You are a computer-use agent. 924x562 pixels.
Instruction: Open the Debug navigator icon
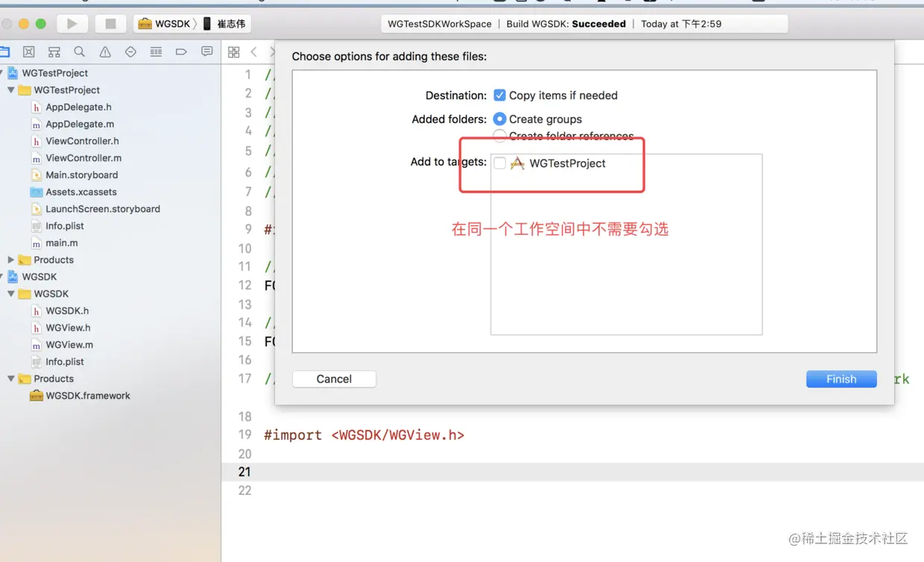(156, 52)
